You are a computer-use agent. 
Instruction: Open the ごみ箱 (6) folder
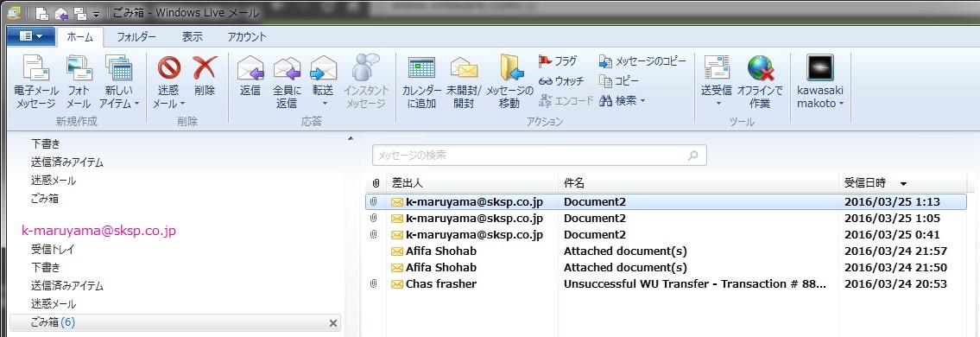click(175, 322)
